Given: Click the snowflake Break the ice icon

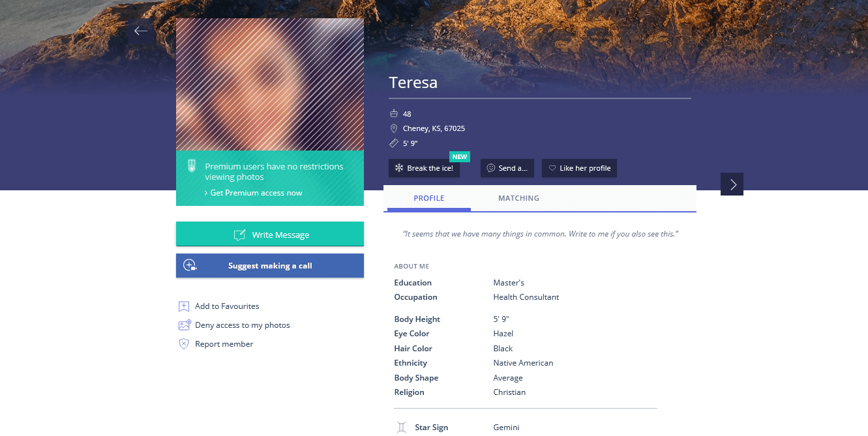Looking at the screenshot, I should (399, 168).
